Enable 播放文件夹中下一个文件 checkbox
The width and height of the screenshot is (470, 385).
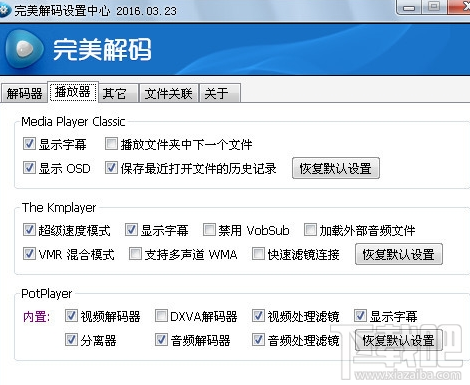[111, 144]
